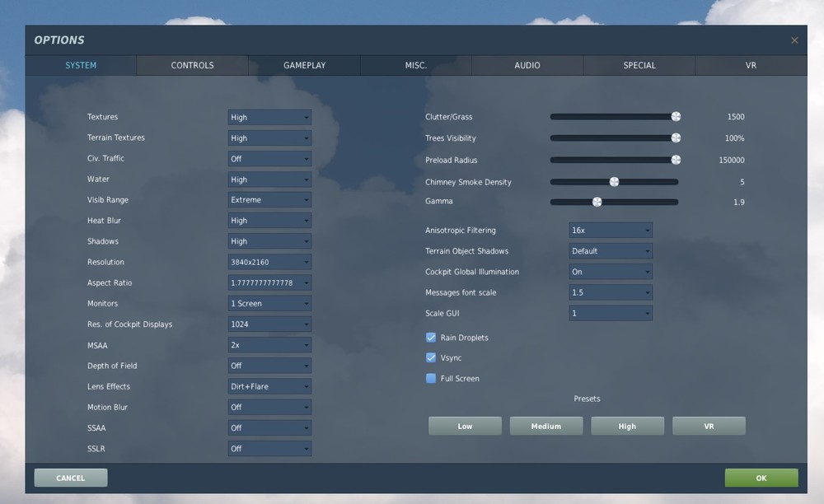
Task: Close the Options dialog with the X
Action: coord(794,40)
